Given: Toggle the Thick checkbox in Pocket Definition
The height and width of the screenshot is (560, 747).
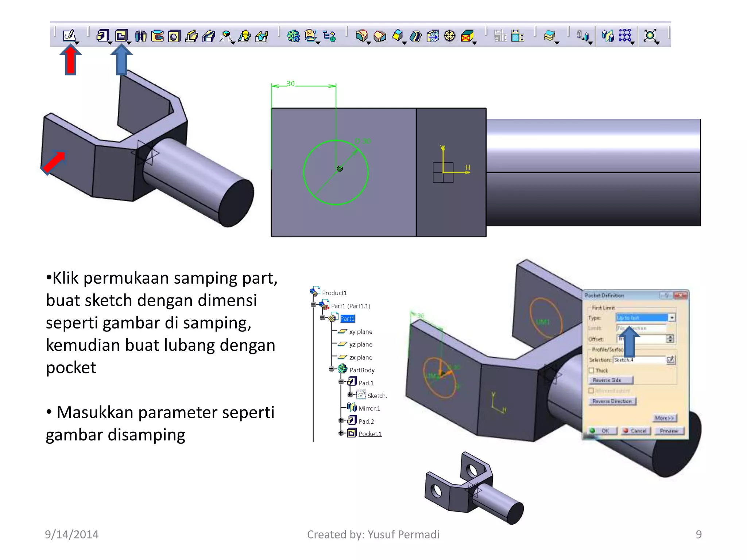Looking at the screenshot, I should coord(592,370).
